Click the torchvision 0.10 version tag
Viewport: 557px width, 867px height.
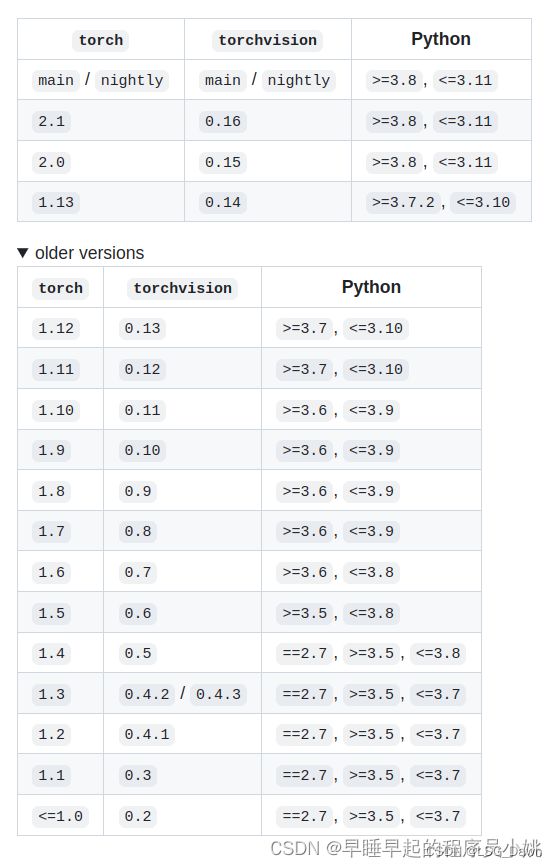[x=142, y=451]
